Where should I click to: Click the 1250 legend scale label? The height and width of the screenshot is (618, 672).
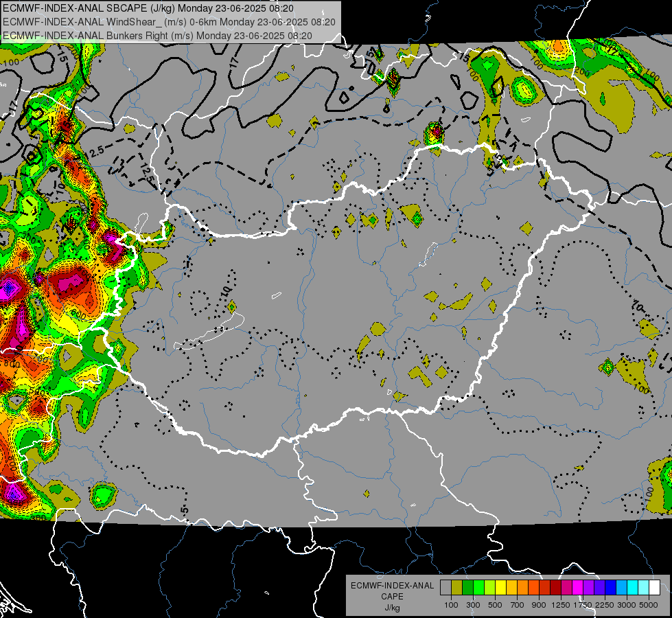point(561,605)
